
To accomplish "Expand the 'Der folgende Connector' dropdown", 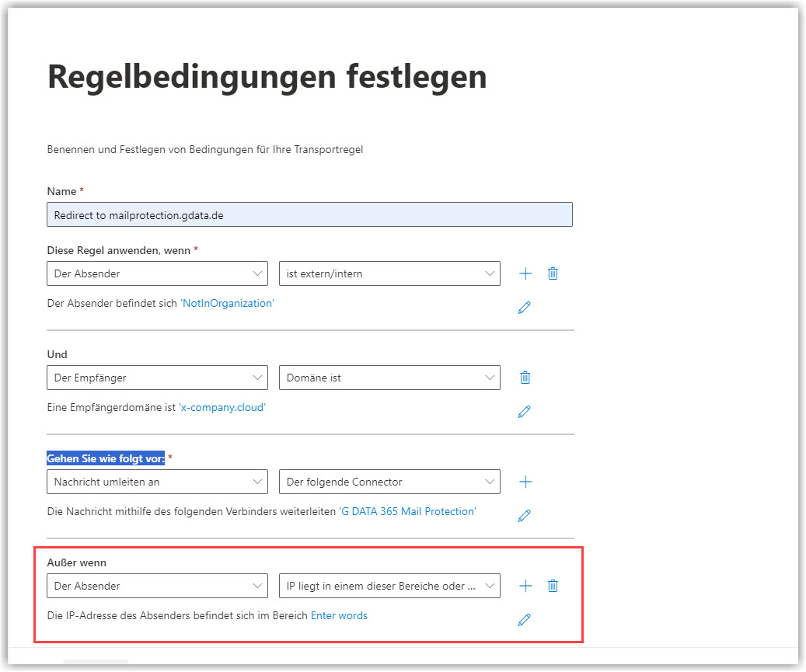I will [x=389, y=482].
